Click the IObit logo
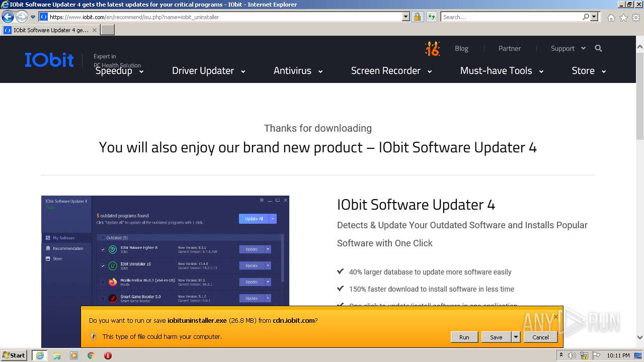The image size is (644, 362). 49,60
